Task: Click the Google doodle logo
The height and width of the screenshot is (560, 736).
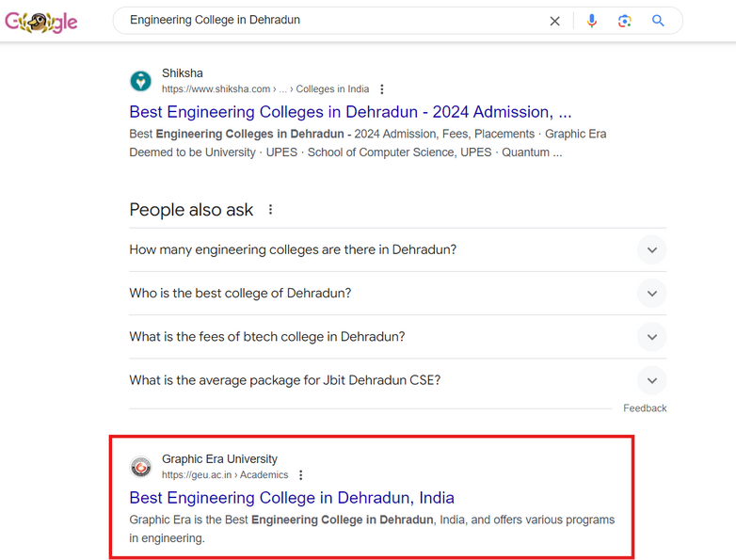Action: coord(41,22)
